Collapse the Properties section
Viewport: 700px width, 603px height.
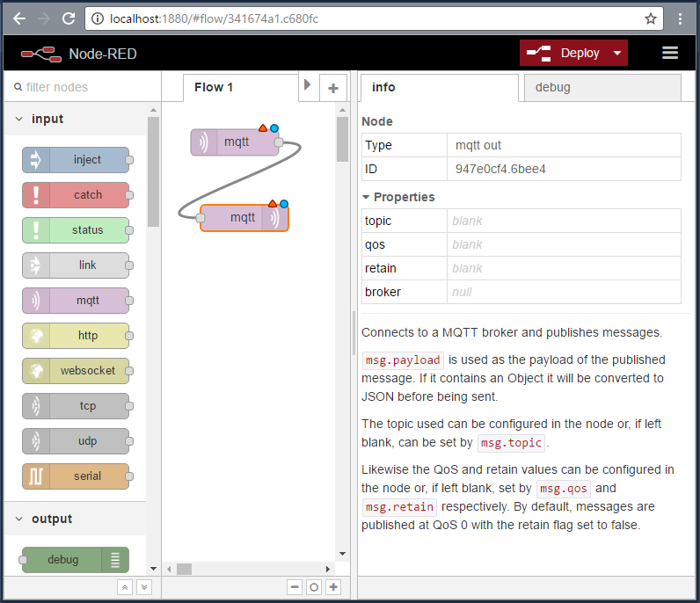[367, 197]
